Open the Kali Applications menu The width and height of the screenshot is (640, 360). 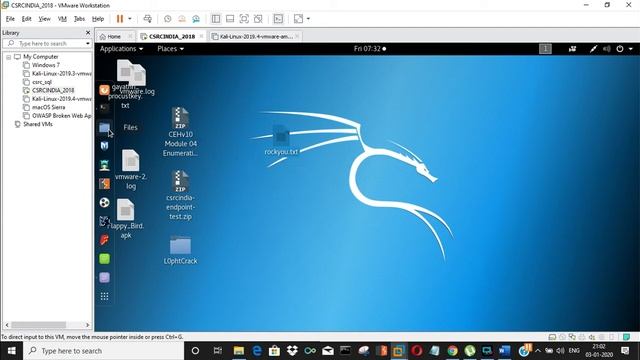122,49
